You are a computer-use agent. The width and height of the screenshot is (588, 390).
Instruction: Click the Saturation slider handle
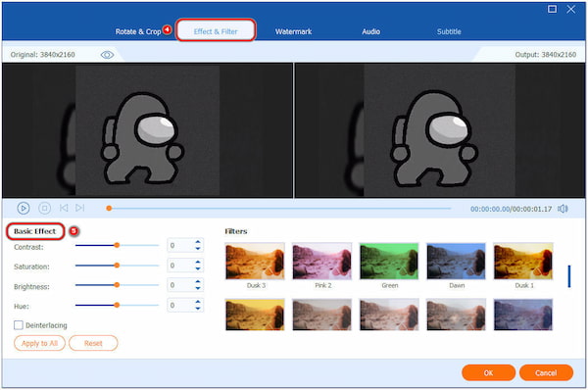coord(117,266)
